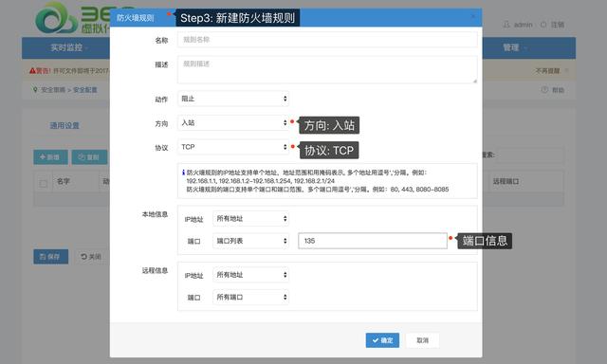
Task: Switch to the 通用设置 tab
Action: point(64,125)
